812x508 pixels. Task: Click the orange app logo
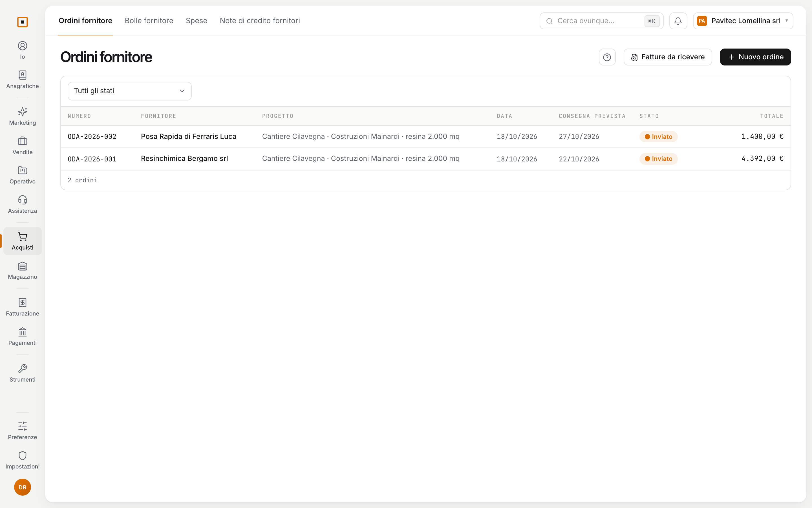[x=23, y=22]
